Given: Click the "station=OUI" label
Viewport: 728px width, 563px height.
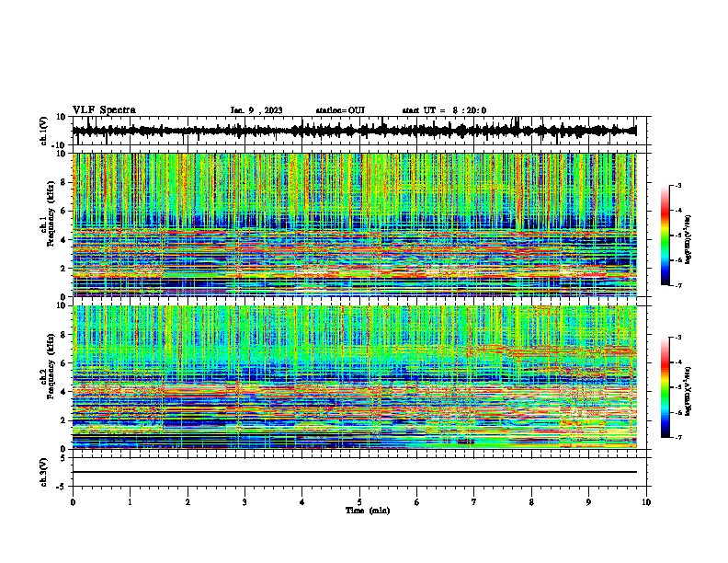Looking at the screenshot, I should [340, 110].
